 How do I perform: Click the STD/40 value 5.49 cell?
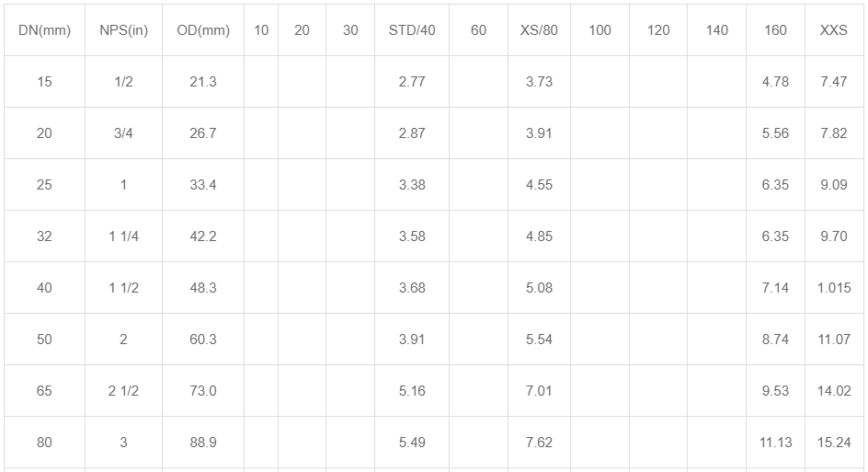(x=412, y=442)
